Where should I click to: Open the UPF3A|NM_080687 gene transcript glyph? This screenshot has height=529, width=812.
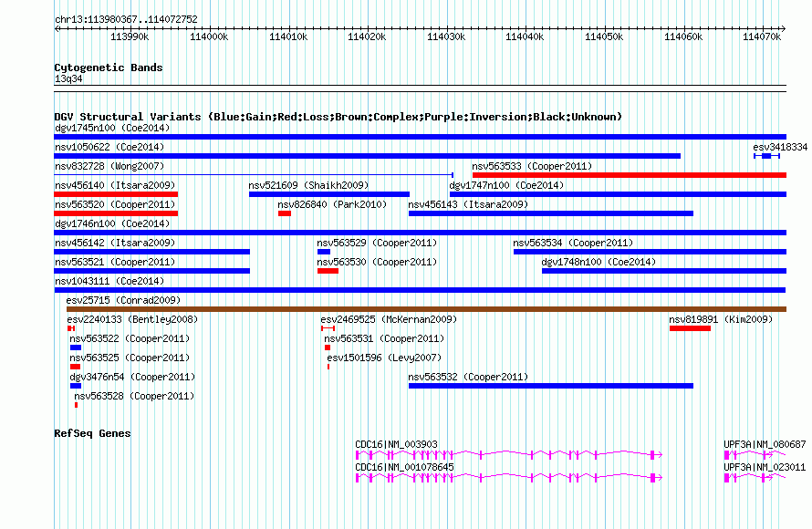(755, 454)
